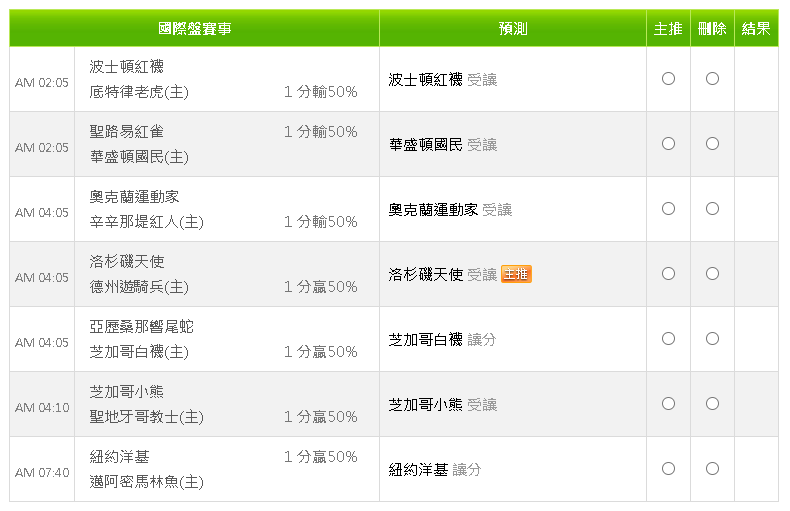Click prediction text 華盛頓國民 受讓
Viewport: 790px width, 511px height.
point(443,145)
